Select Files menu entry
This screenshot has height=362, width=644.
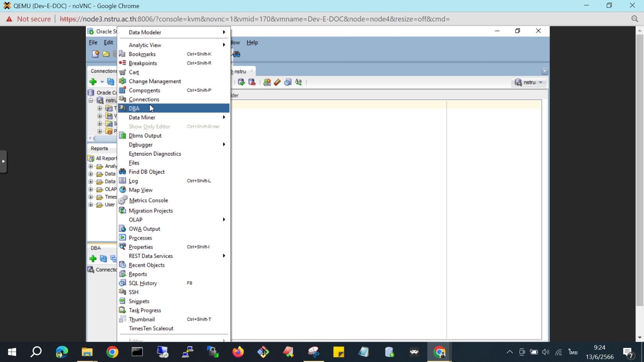pyautogui.click(x=174, y=163)
